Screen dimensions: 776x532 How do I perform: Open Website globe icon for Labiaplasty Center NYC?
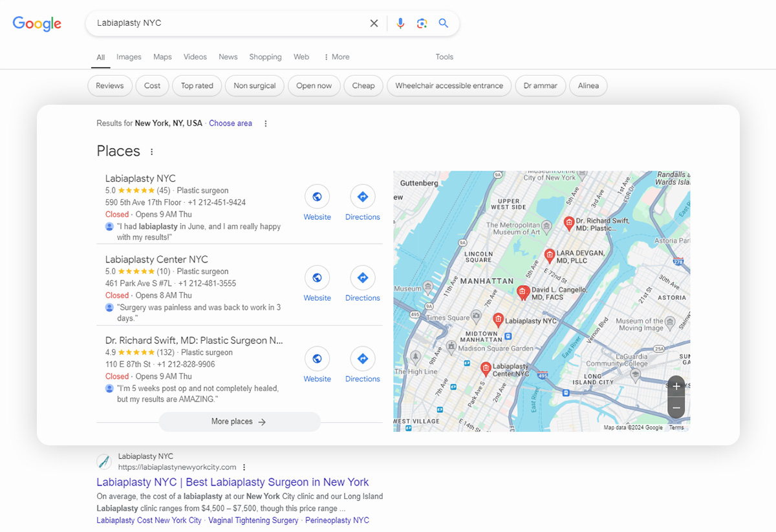pyautogui.click(x=317, y=278)
